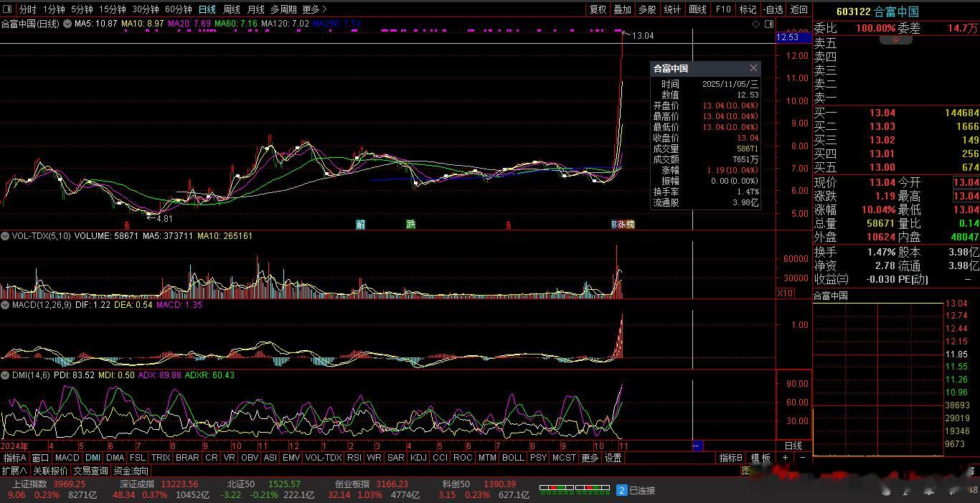Select the 日线 daily chart period
This screenshot has width=980, height=503.
point(207,9)
